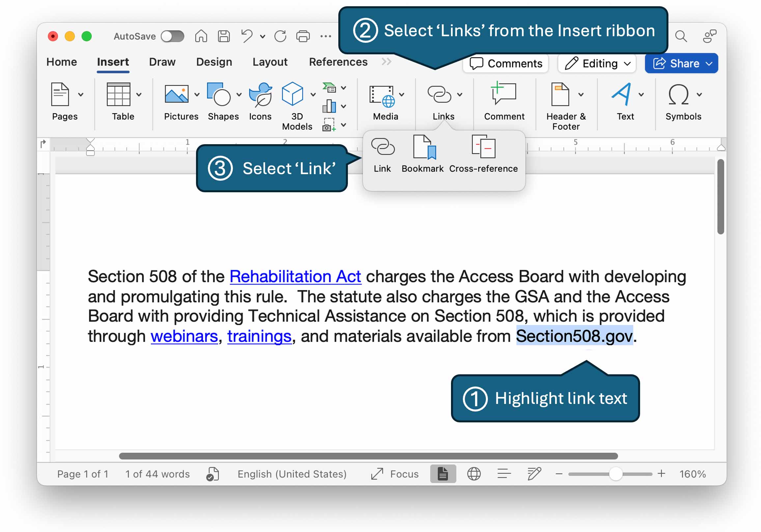Select Link in the Links popup
This screenshot has width=761, height=532.
tap(382, 155)
